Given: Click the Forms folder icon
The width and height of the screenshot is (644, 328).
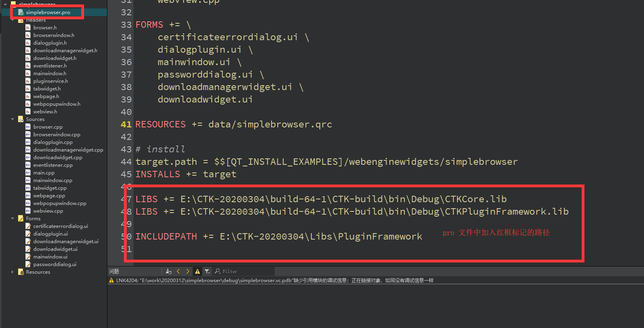Looking at the screenshot, I should [x=21, y=219].
